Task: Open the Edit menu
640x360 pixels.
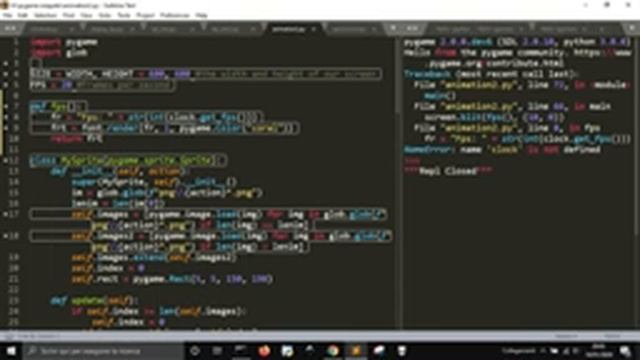Action: click(x=22, y=15)
